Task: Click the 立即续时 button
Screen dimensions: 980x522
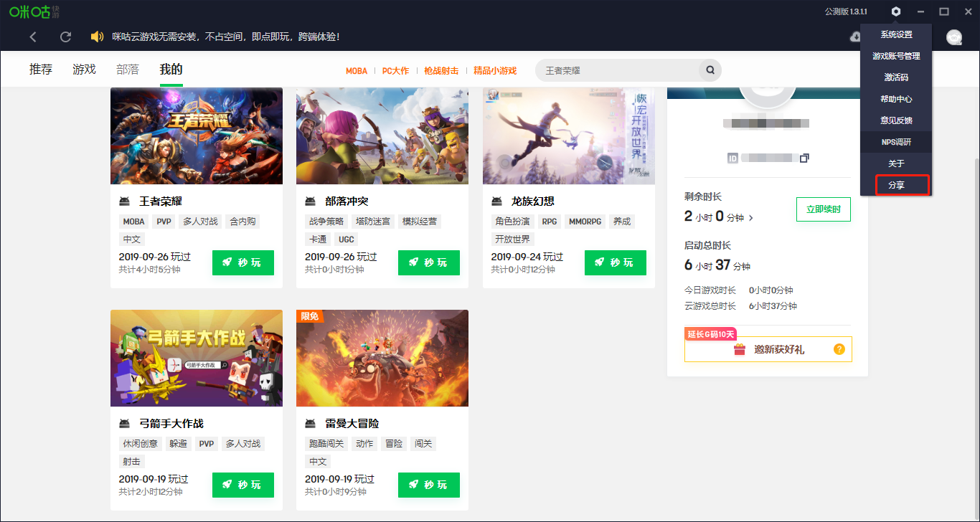Action: pyautogui.click(x=824, y=209)
